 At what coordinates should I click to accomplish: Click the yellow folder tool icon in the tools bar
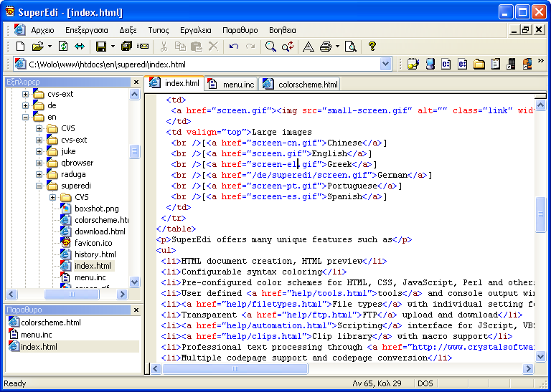[479, 64]
